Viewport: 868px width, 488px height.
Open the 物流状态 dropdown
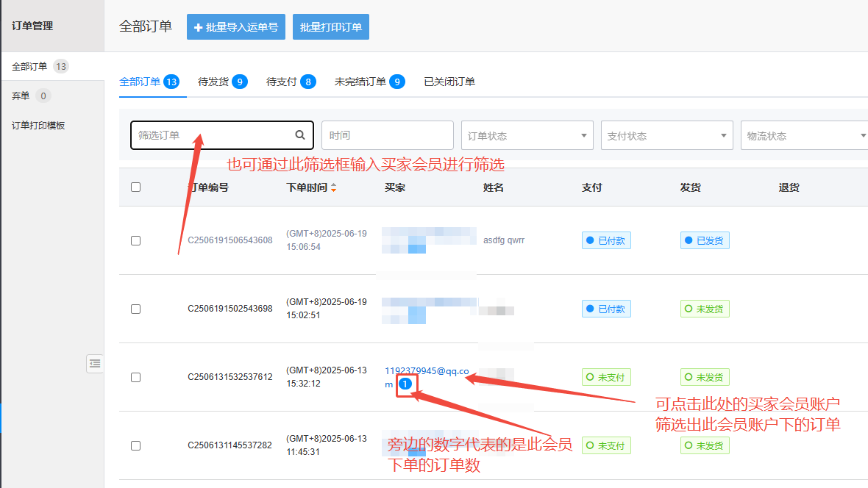tap(804, 136)
